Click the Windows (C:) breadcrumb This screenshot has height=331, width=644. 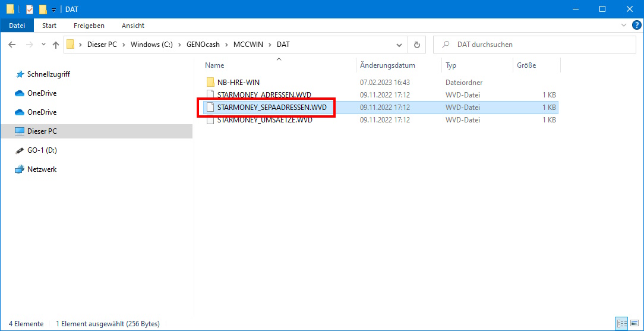(x=151, y=45)
